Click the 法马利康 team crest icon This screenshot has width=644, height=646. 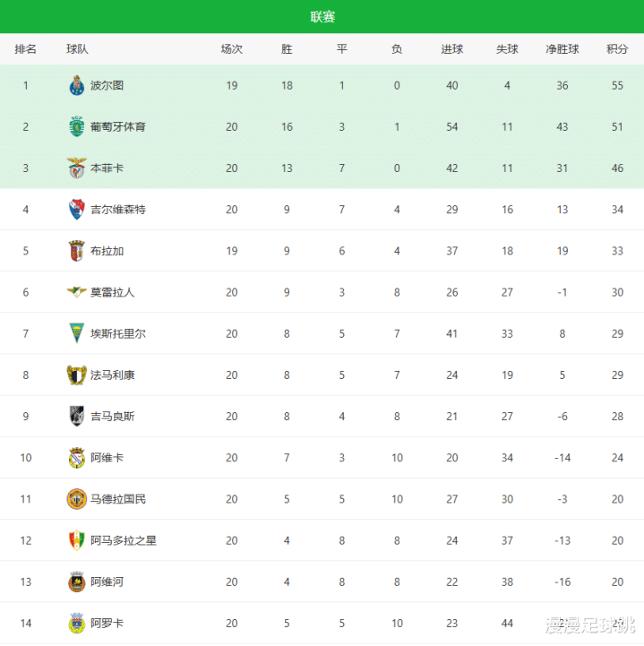[76, 375]
